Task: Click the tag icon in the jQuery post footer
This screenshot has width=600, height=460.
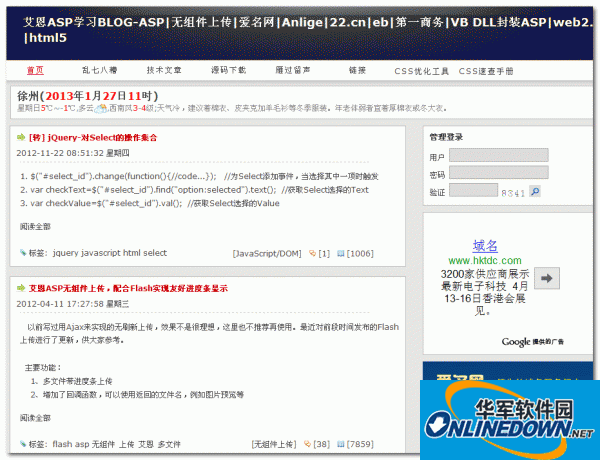Action: 21,254
